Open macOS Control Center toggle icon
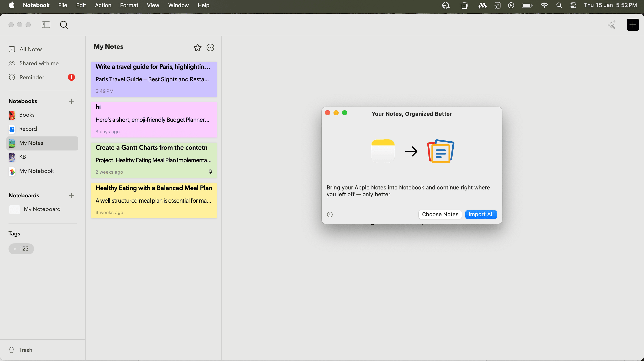The image size is (644, 361). (x=573, y=5)
